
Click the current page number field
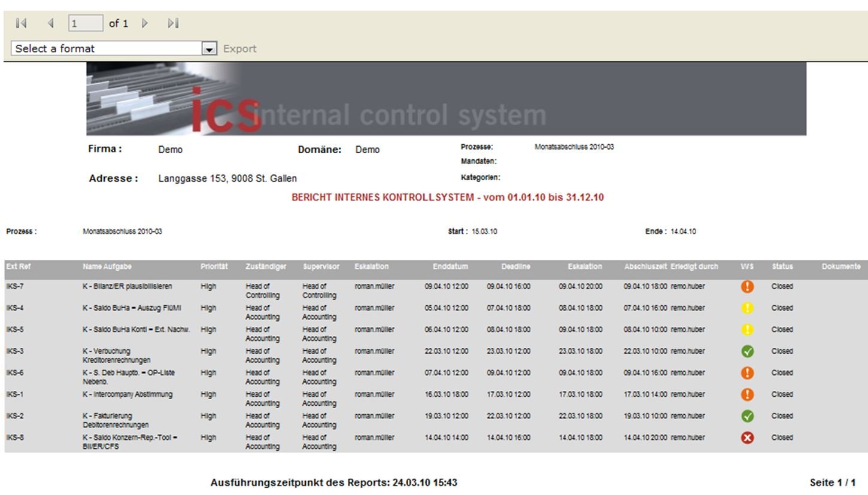click(86, 23)
